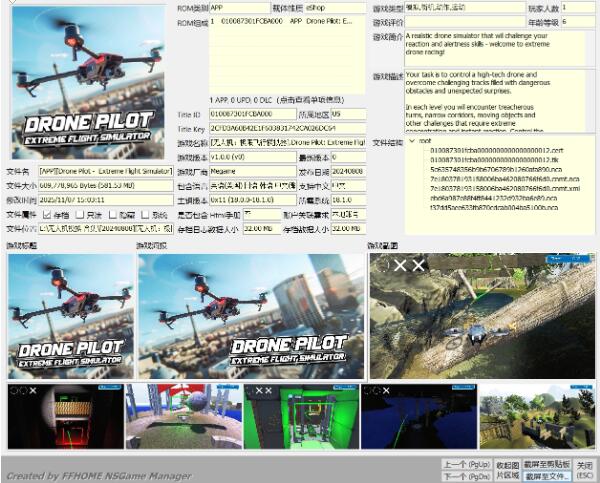The image size is (600, 483).
Task: Click the 账户关联需求 field
Action: [348, 214]
